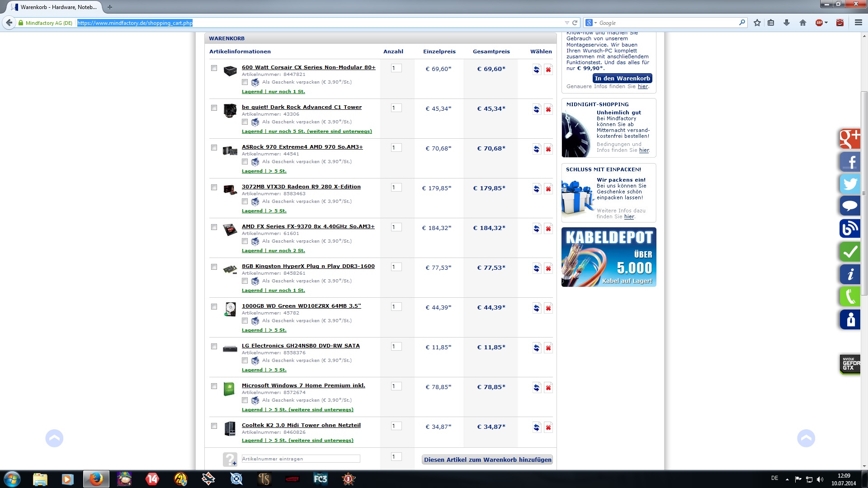
Task: Open the URL bar history dropdown arrow
Action: coord(567,23)
